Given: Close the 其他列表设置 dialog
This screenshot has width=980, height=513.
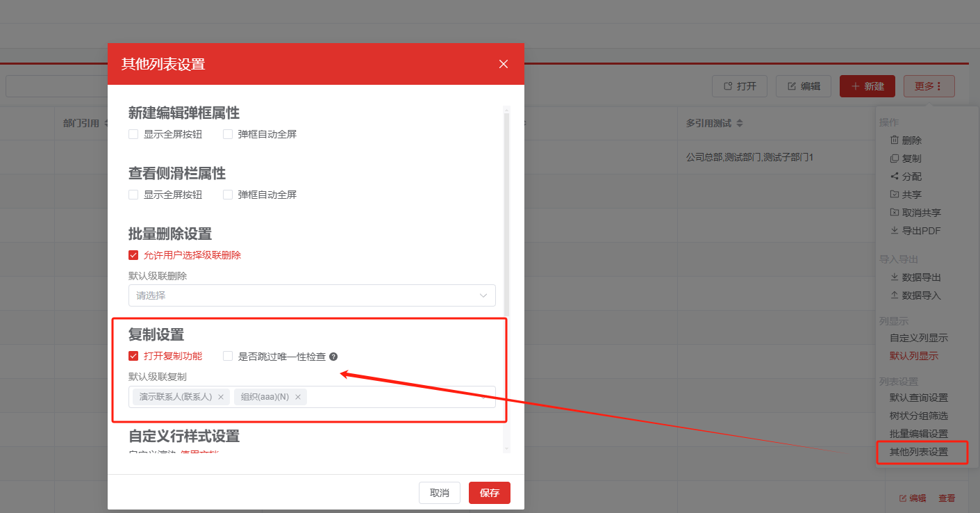Looking at the screenshot, I should (504, 64).
